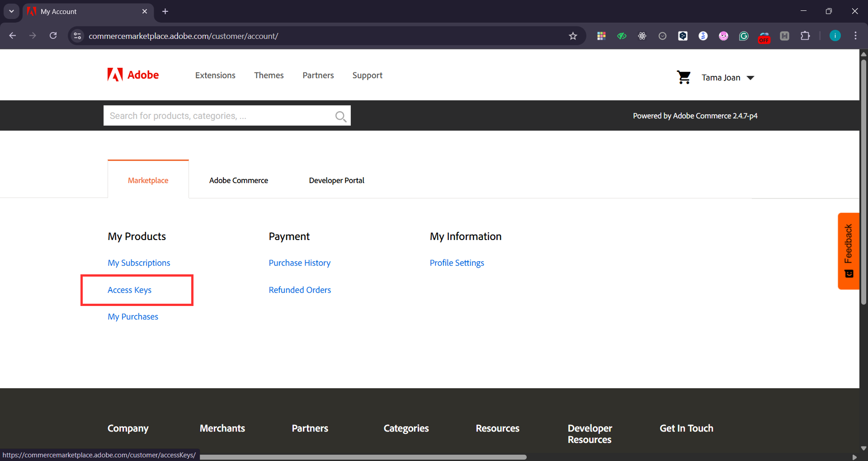Open the Extensions menu
The width and height of the screenshot is (868, 461).
click(215, 75)
